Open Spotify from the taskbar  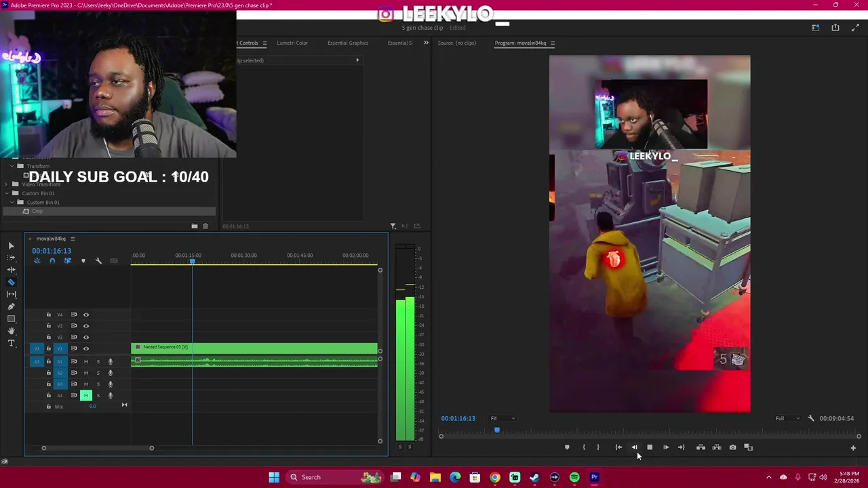click(x=574, y=477)
